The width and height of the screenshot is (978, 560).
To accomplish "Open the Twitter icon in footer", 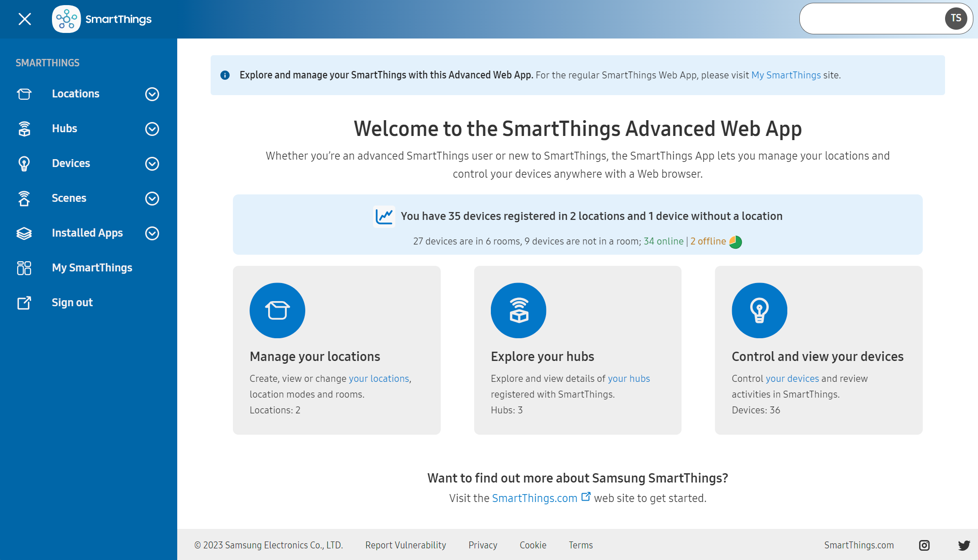I will pos(964,545).
